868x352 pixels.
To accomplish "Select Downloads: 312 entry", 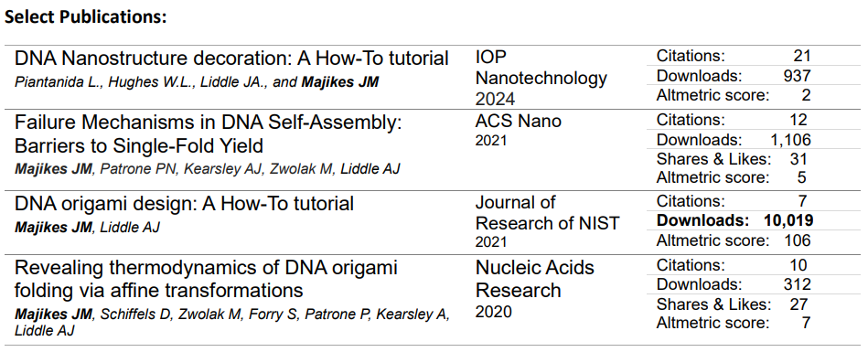I will (734, 284).
